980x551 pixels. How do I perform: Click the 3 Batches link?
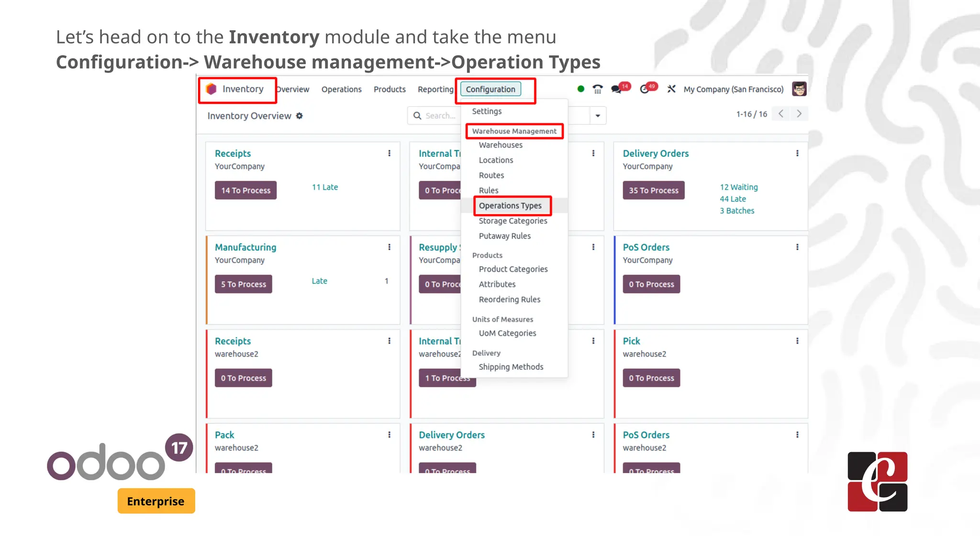coord(737,211)
